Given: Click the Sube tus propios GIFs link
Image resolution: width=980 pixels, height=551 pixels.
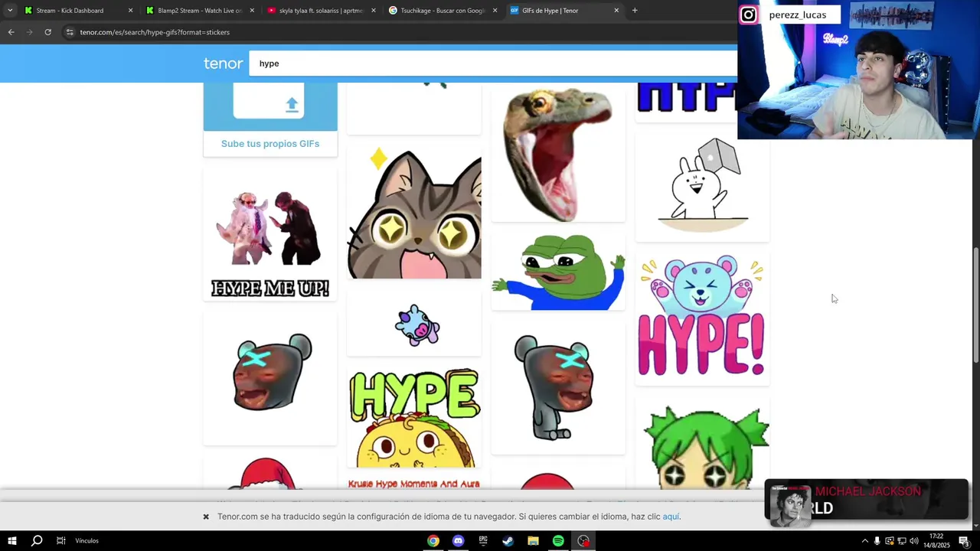Looking at the screenshot, I should click(270, 144).
